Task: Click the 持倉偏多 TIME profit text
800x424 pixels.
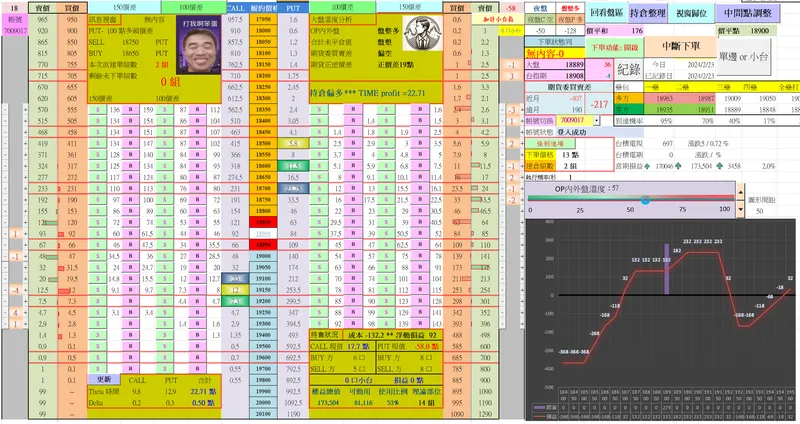Action: tap(367, 93)
